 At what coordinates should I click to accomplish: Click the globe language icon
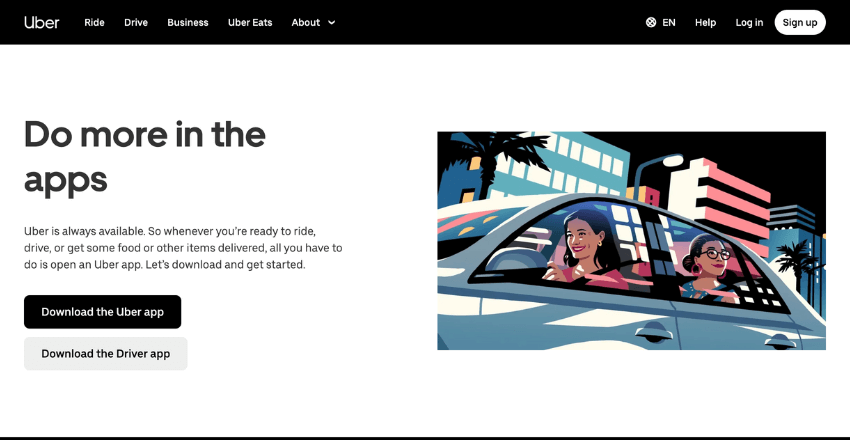point(651,22)
